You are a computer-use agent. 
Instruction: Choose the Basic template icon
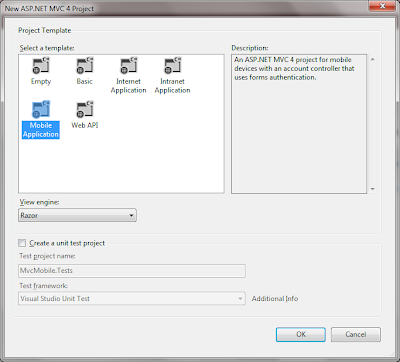85,66
